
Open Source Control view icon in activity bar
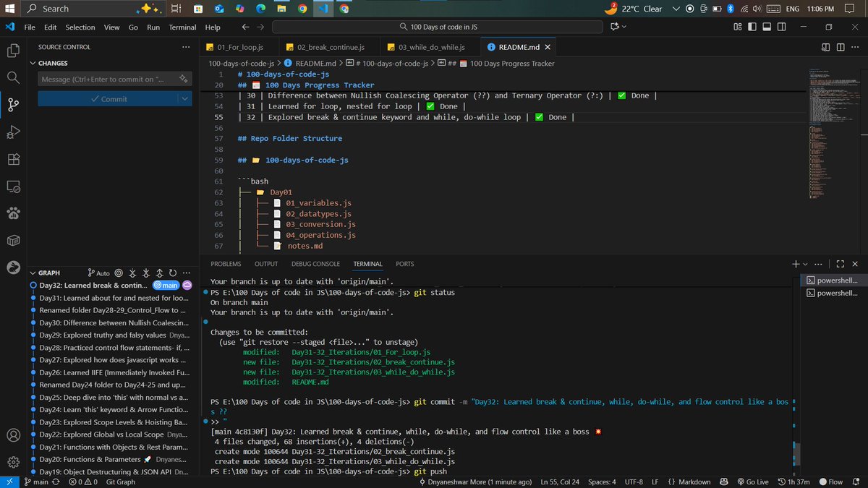point(13,104)
